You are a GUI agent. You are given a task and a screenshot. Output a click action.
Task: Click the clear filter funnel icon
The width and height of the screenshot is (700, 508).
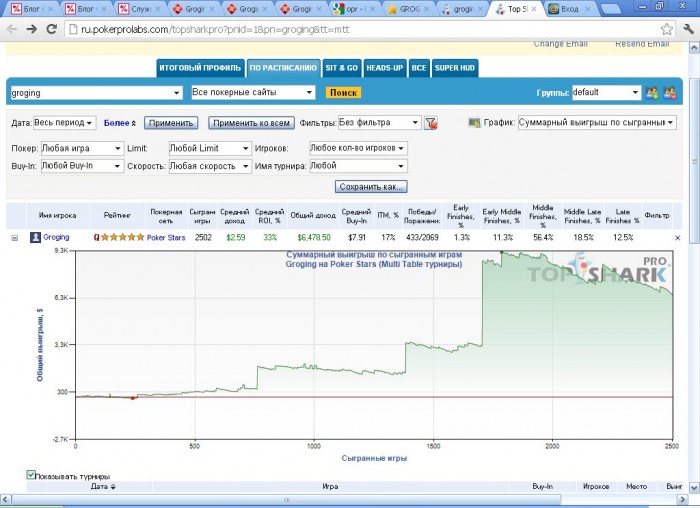431,123
